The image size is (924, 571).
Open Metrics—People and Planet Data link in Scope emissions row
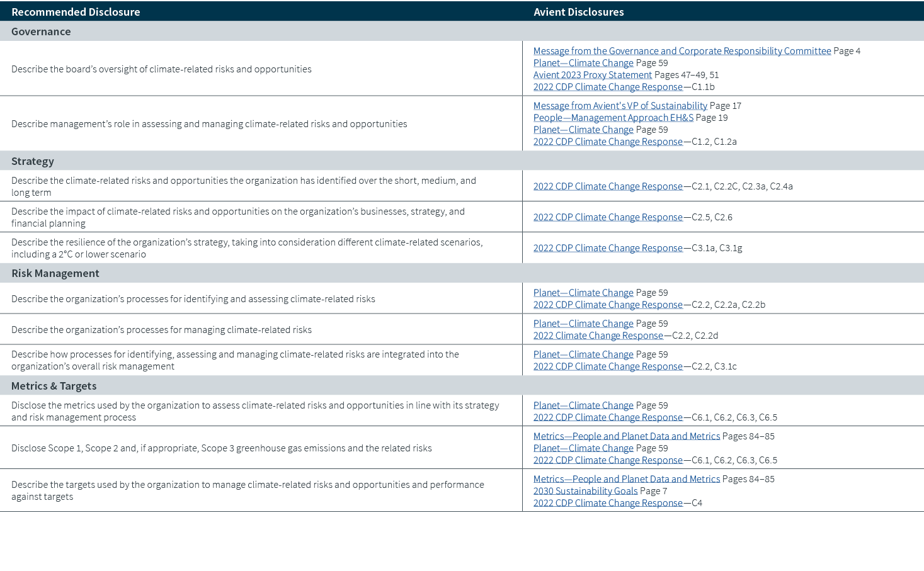(626, 436)
